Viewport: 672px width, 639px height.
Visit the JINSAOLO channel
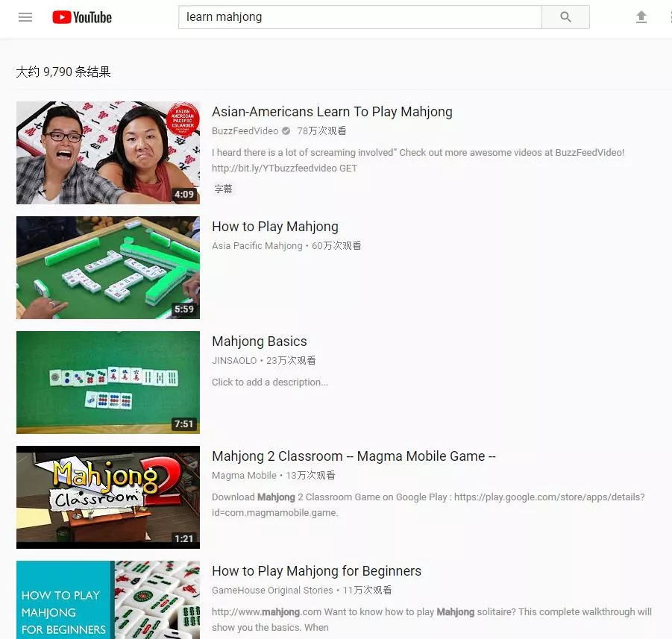point(234,361)
